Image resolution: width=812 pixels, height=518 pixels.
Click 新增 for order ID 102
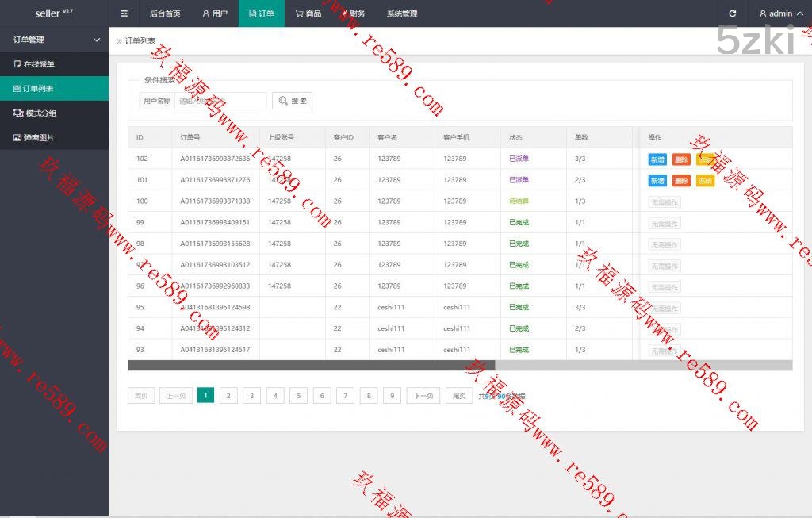pos(657,159)
